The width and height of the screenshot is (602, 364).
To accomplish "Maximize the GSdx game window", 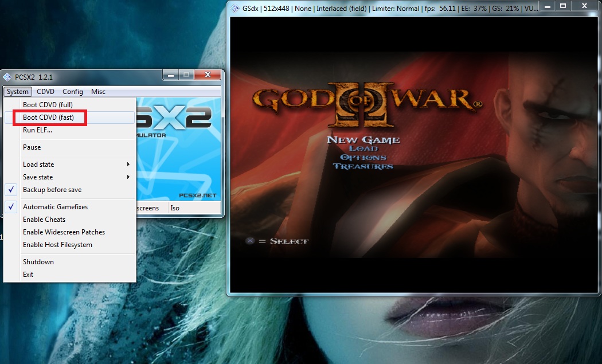I will click(x=563, y=6).
